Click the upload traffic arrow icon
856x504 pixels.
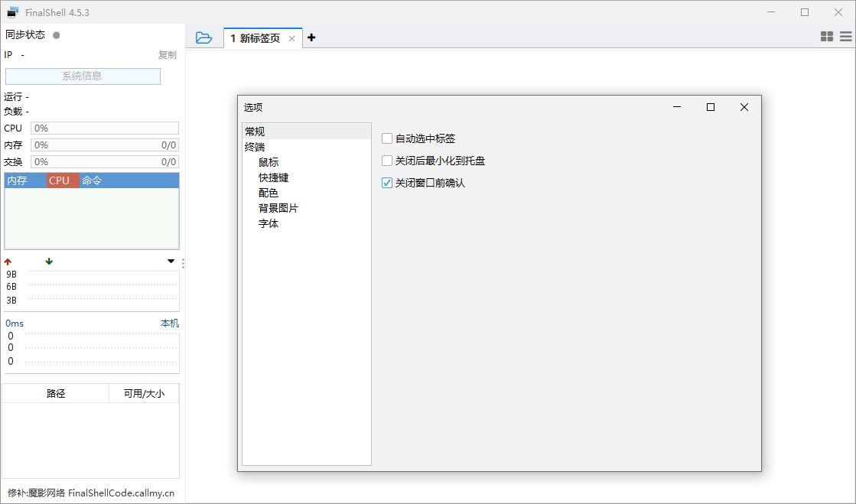click(8, 261)
